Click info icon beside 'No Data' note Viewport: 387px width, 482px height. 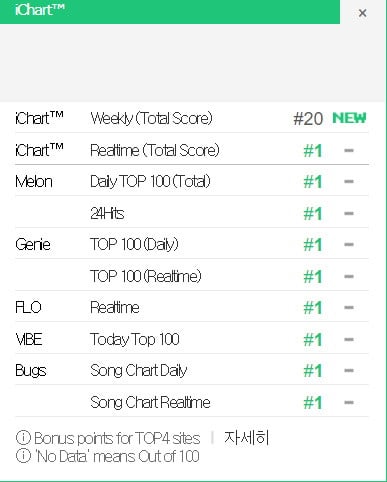(23, 456)
